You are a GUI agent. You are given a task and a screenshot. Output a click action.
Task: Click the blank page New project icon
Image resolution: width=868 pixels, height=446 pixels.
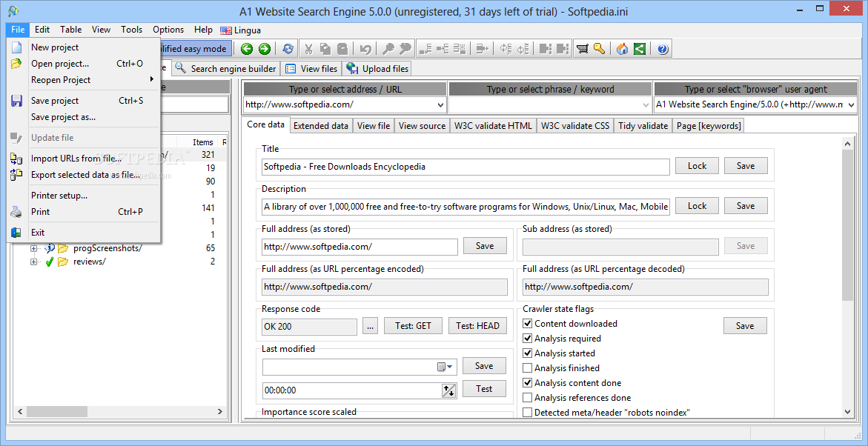pos(16,47)
